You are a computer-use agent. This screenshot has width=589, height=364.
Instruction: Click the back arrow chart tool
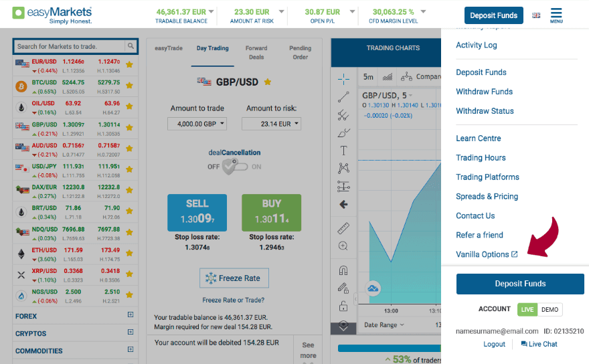click(343, 204)
